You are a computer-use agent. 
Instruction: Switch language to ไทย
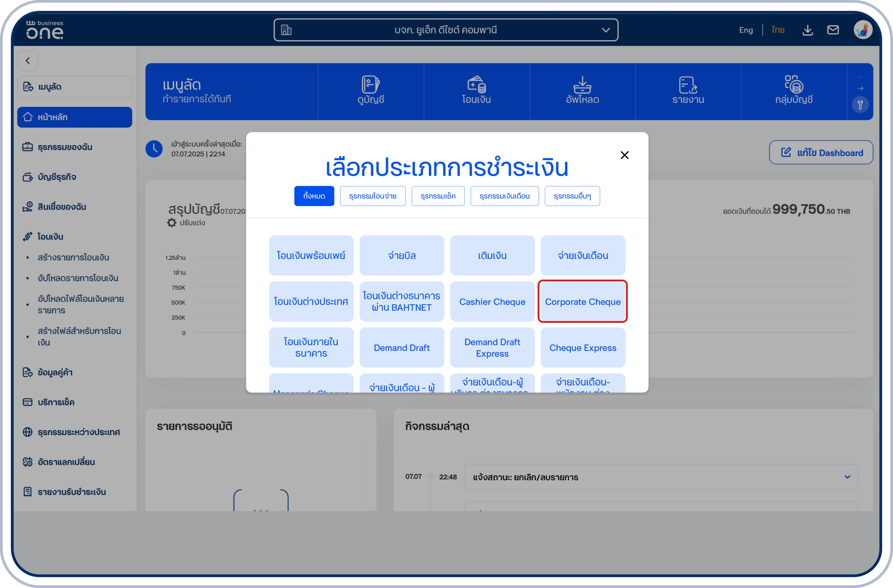(x=778, y=30)
